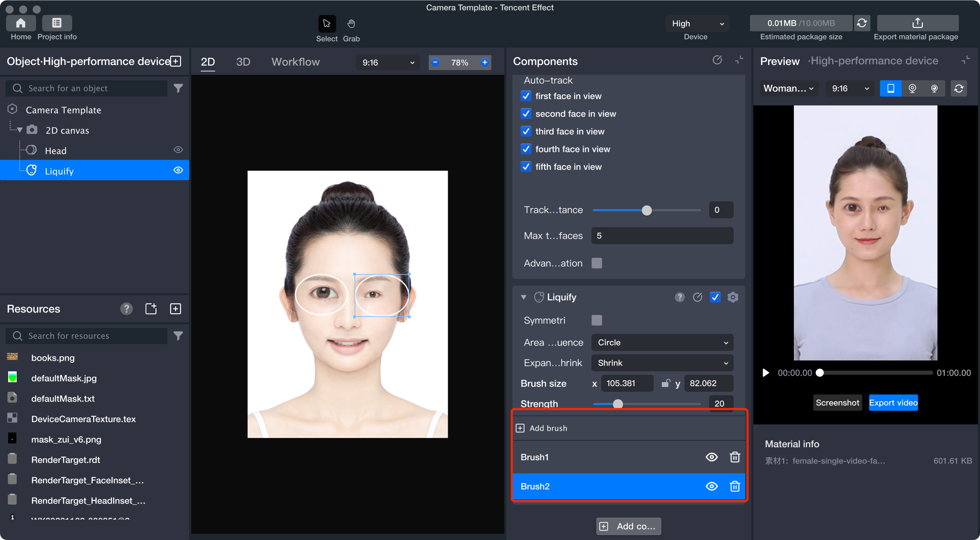The height and width of the screenshot is (540, 980).
Task: Refresh the estimated package size
Action: coord(862,23)
